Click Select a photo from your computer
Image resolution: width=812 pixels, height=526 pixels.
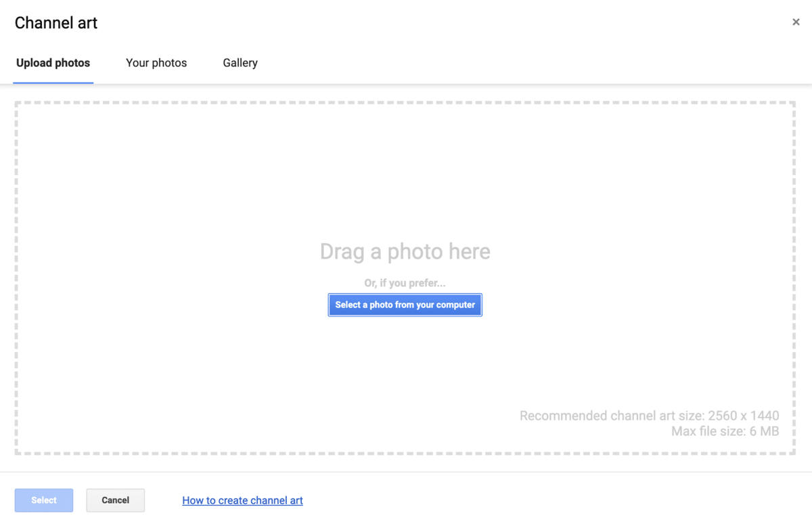coord(405,305)
